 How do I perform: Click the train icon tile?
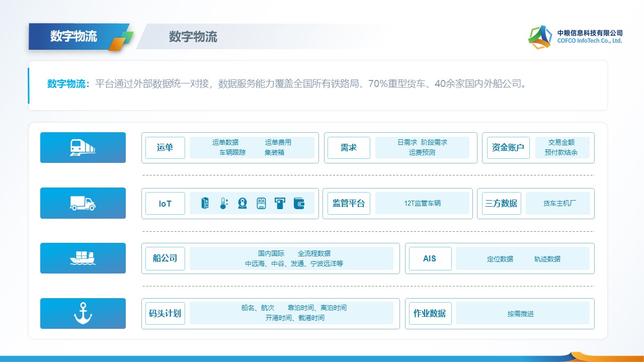point(83,147)
